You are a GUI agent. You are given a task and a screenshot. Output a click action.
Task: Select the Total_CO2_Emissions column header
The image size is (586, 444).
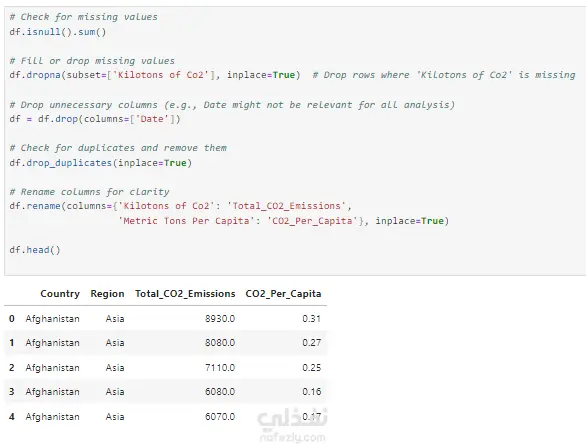tap(185, 294)
